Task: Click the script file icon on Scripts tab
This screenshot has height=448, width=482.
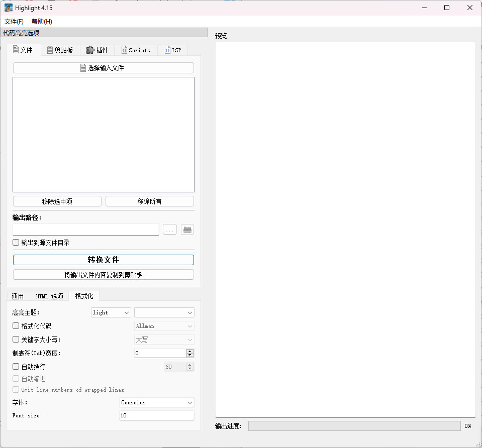Action: click(x=124, y=50)
